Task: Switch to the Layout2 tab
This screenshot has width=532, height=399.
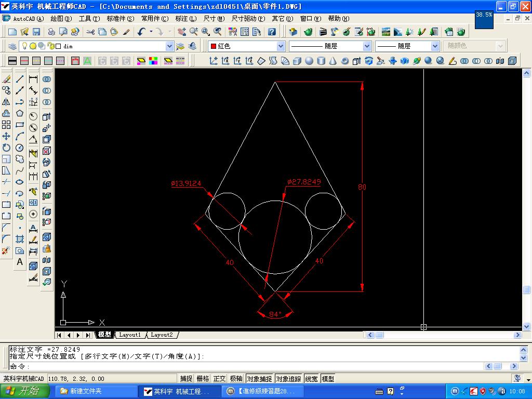Action: click(162, 335)
